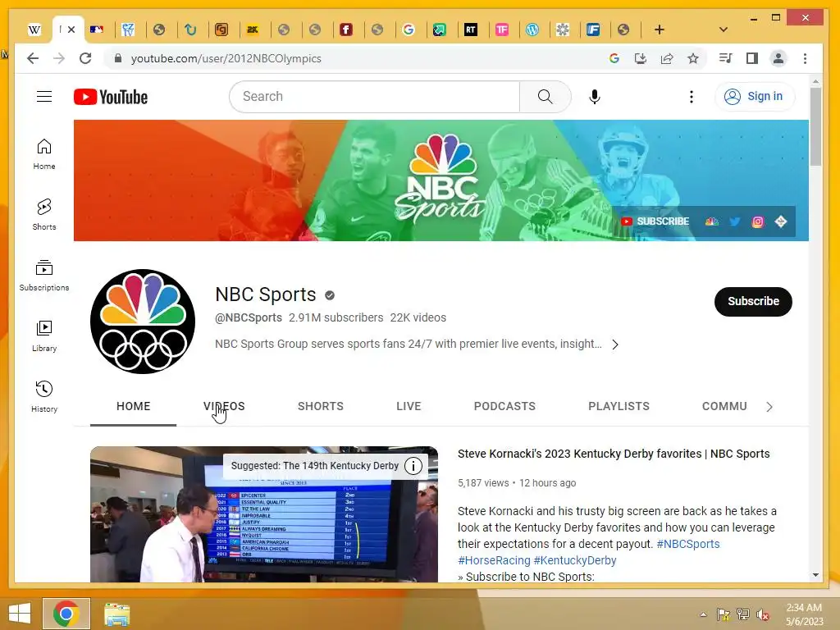
Task: Click the #NBCSports hashtag link
Action: pos(688,544)
